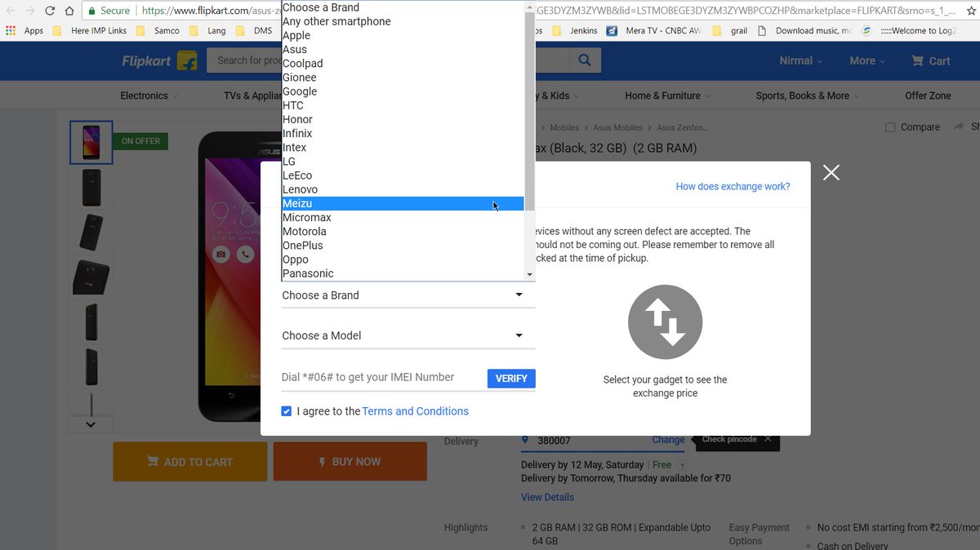Choose Coolpad from the list
Screen dimensions: 980x550
coord(403,63)
